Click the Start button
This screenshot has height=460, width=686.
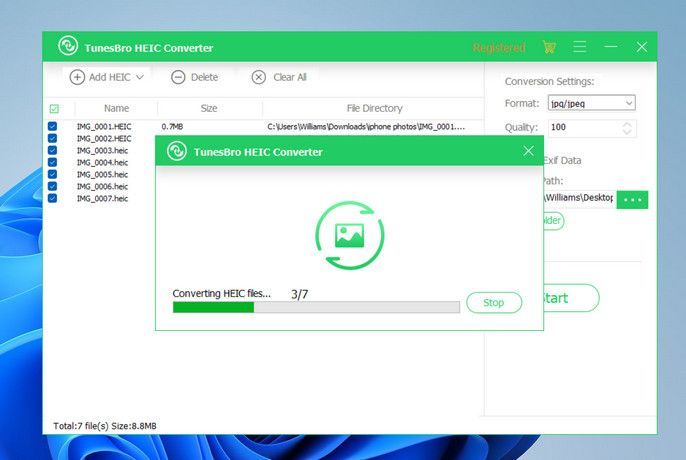coord(571,298)
